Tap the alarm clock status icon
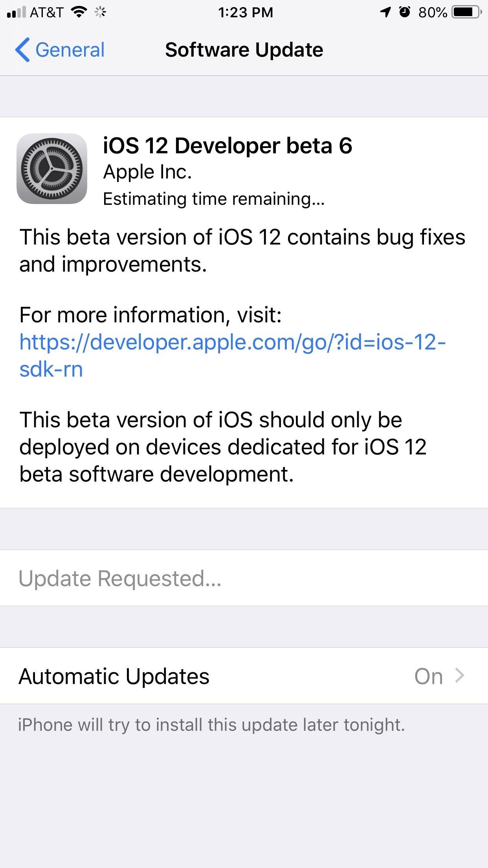The width and height of the screenshot is (488, 868). pos(405,12)
